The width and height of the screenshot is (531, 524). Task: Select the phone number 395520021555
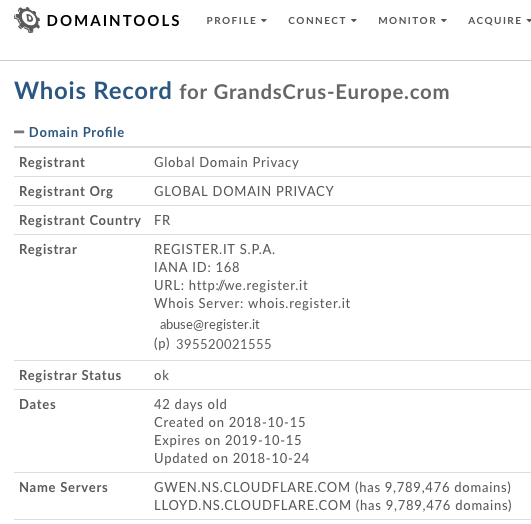click(x=224, y=344)
